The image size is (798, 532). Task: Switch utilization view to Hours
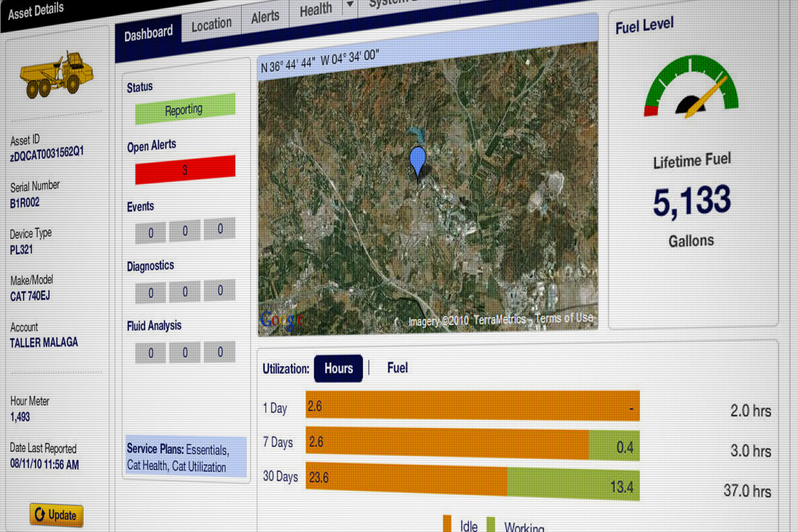[338, 368]
